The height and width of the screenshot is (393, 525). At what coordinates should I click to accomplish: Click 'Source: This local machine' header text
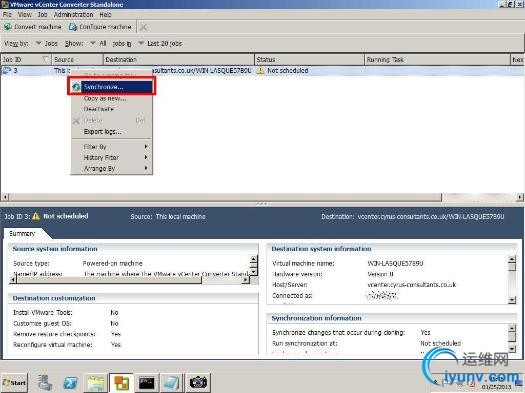click(168, 217)
